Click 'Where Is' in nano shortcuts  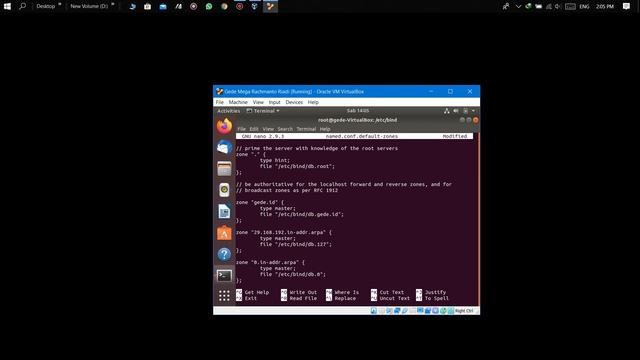point(347,292)
